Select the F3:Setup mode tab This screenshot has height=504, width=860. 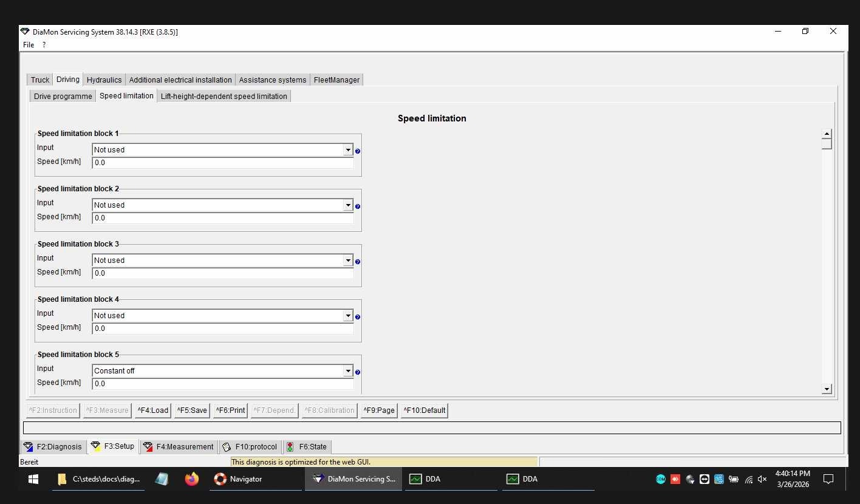click(x=113, y=446)
